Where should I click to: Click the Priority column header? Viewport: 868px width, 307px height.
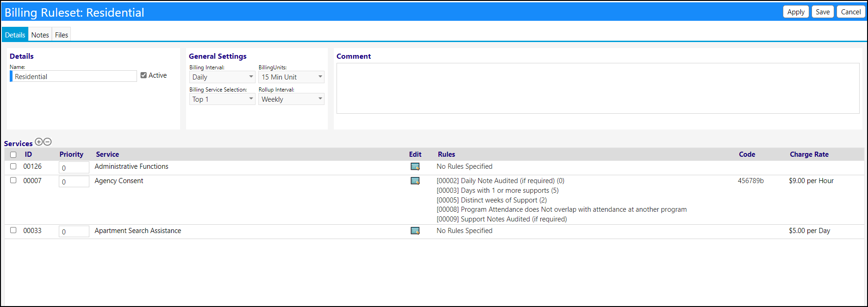click(x=71, y=154)
